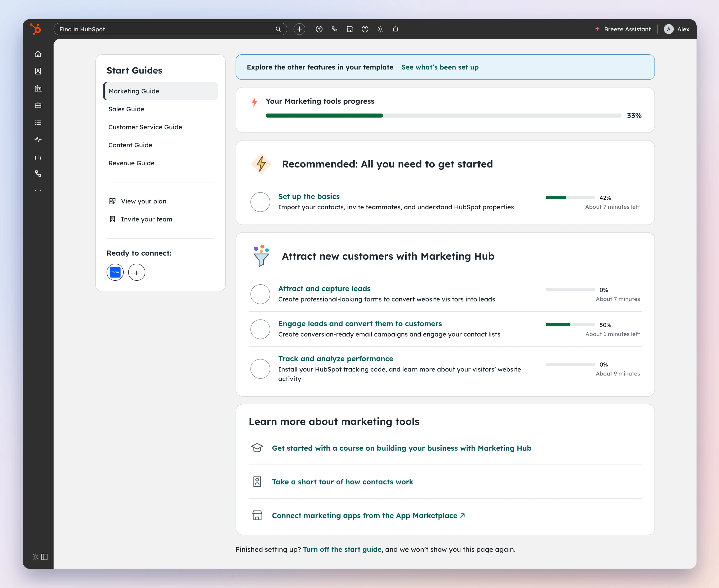Open the phone calling icon

click(334, 29)
